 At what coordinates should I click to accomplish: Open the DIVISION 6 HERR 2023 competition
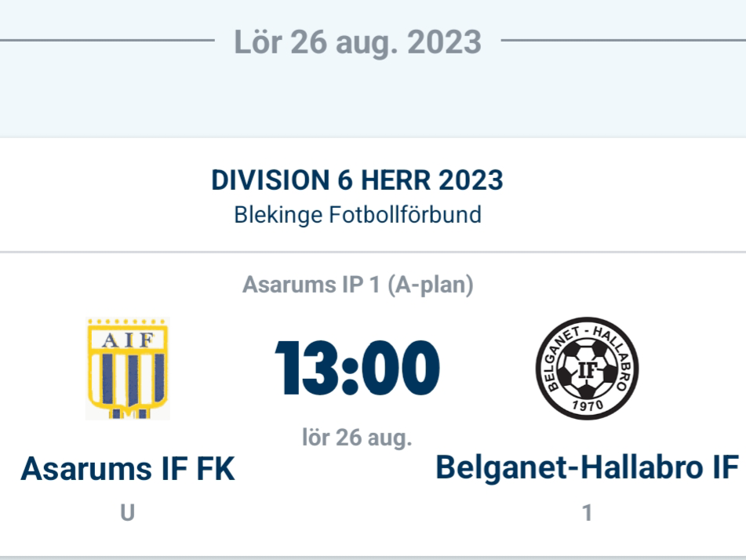point(357,180)
